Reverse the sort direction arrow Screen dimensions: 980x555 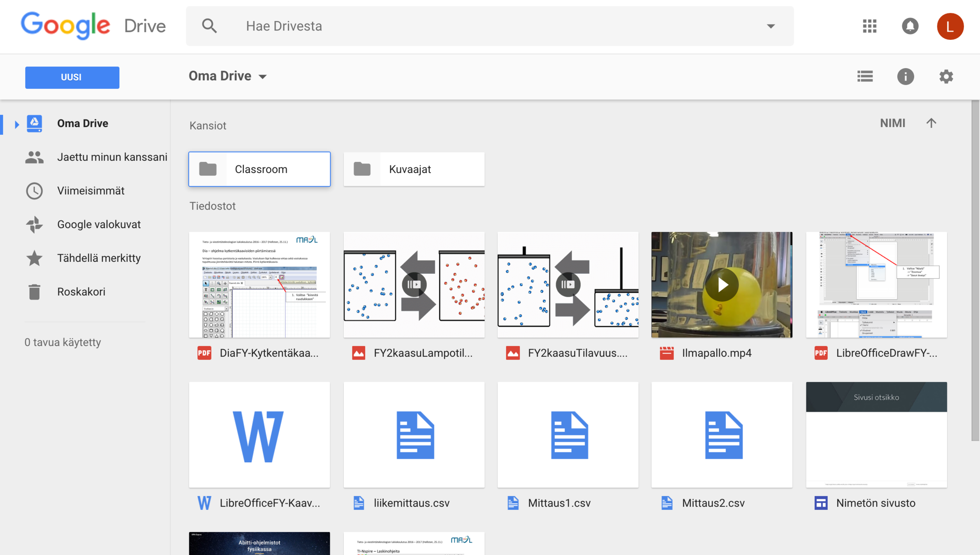931,123
